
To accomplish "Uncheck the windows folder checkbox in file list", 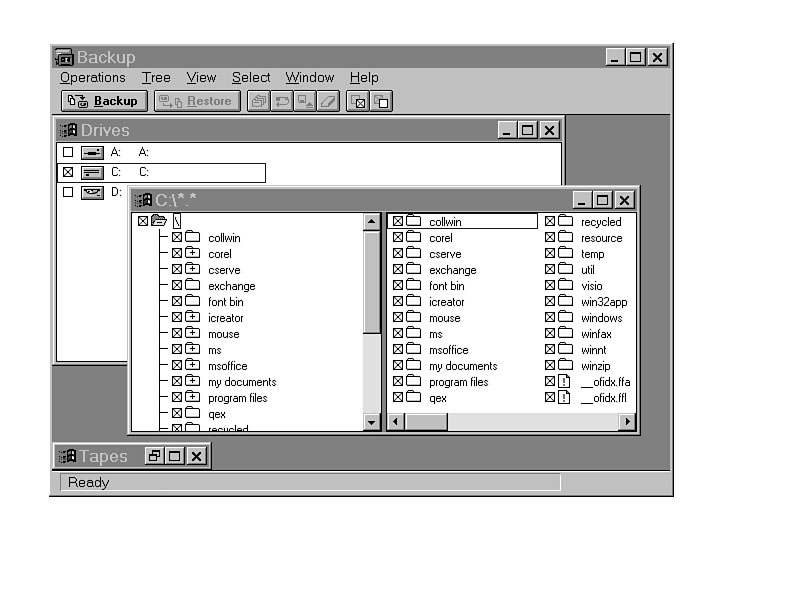I will coord(550,318).
